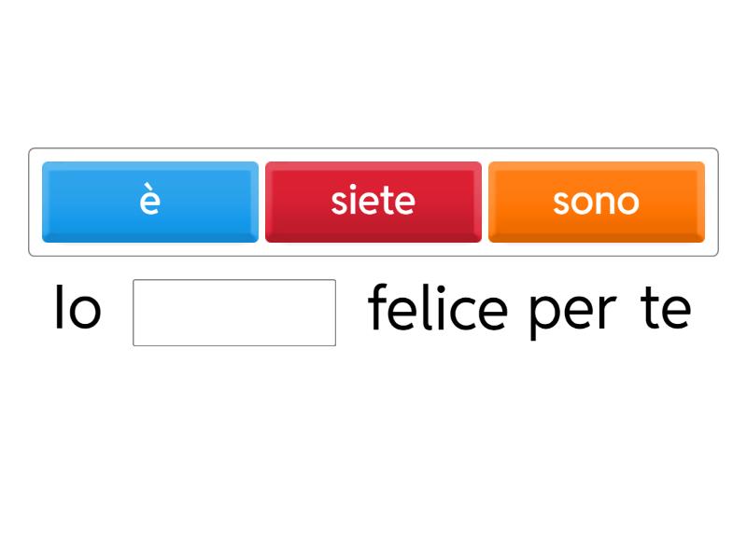Pick the "siete" answer option
Viewport: 747px width, 560px height.
(x=373, y=202)
